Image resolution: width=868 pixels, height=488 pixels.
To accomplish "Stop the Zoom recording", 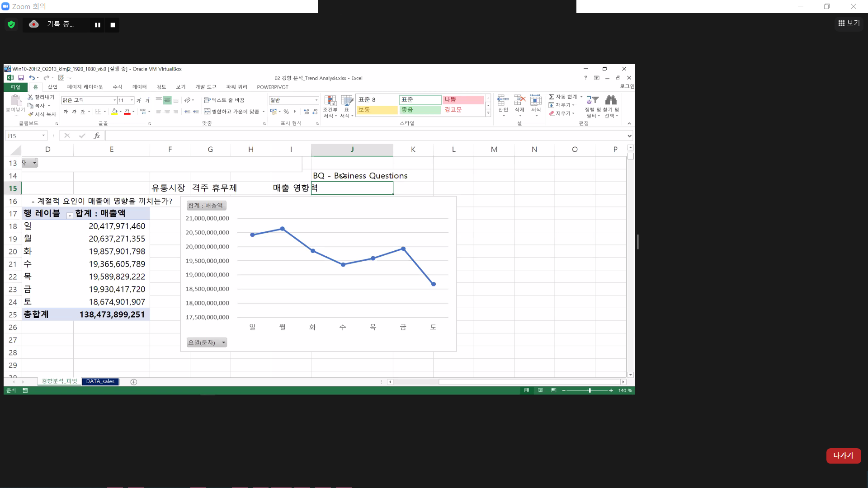I will click(113, 25).
